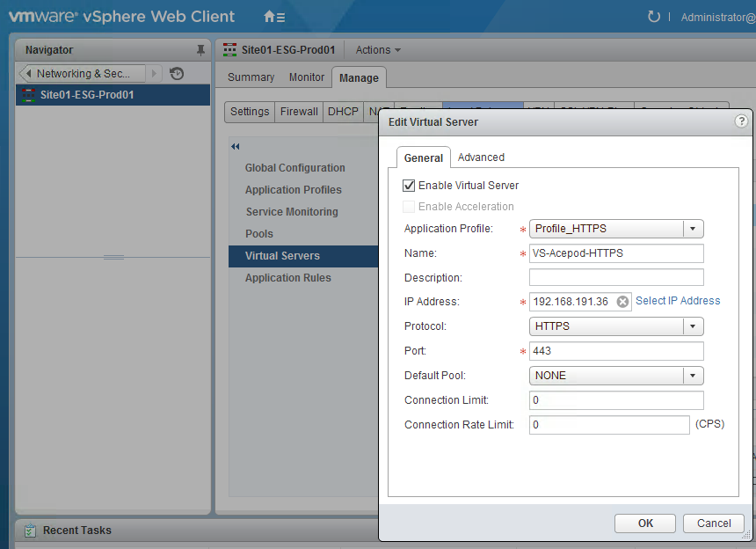Switch to the Summary tab
Screen dimensions: 756x549
251,77
